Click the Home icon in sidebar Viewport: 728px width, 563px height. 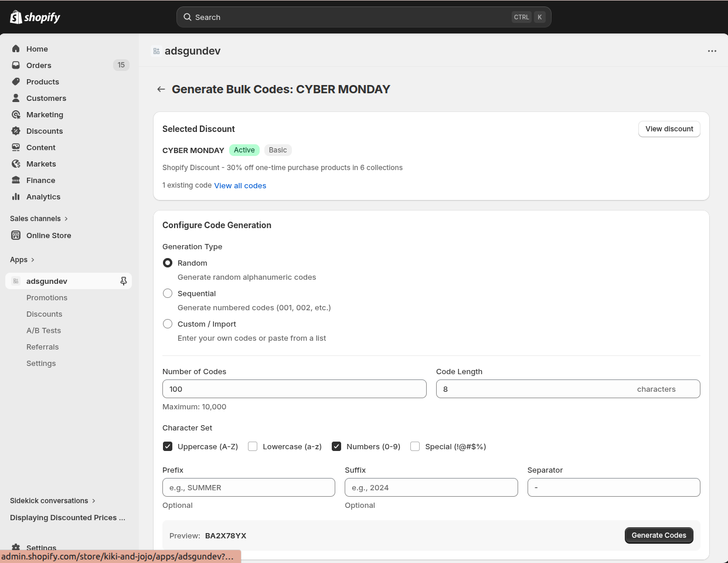pyautogui.click(x=16, y=49)
